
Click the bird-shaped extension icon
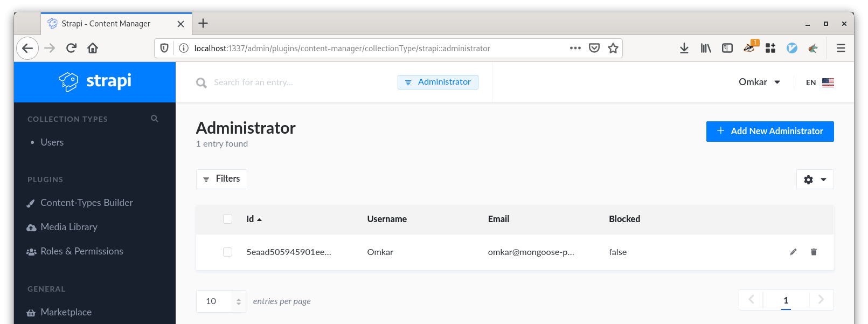tap(813, 48)
